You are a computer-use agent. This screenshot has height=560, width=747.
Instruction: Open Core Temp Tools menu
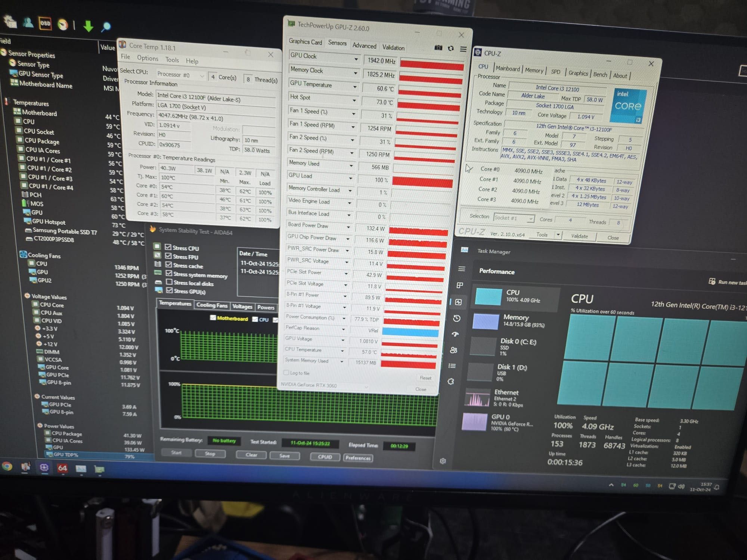click(x=172, y=60)
